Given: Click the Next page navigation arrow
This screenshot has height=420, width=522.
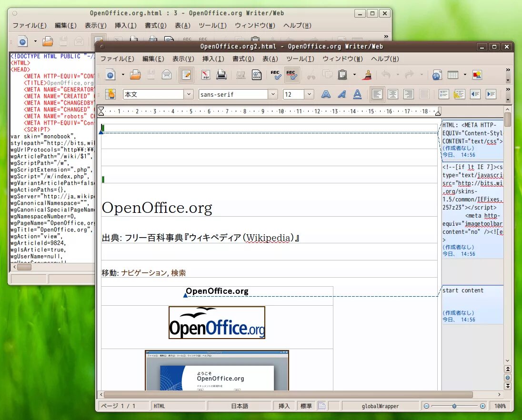Looking at the screenshot, I should tap(508, 386).
